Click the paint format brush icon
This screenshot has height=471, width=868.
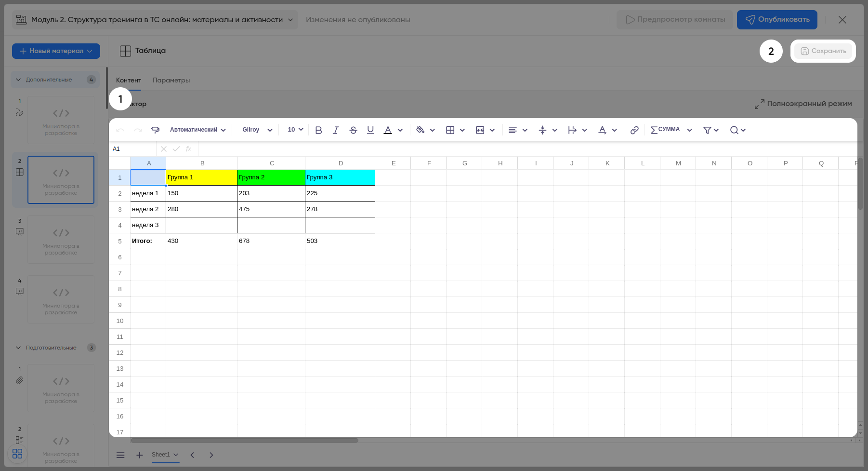(155, 130)
